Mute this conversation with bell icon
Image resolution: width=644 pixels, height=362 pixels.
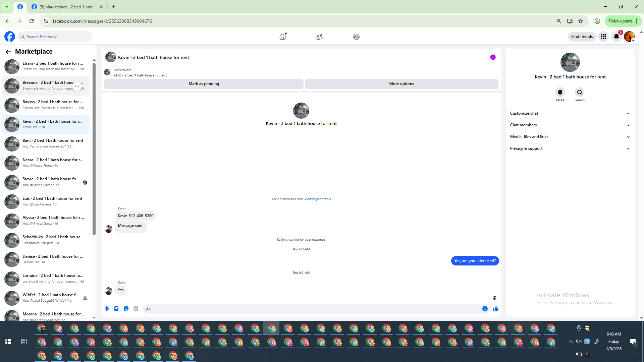(560, 92)
